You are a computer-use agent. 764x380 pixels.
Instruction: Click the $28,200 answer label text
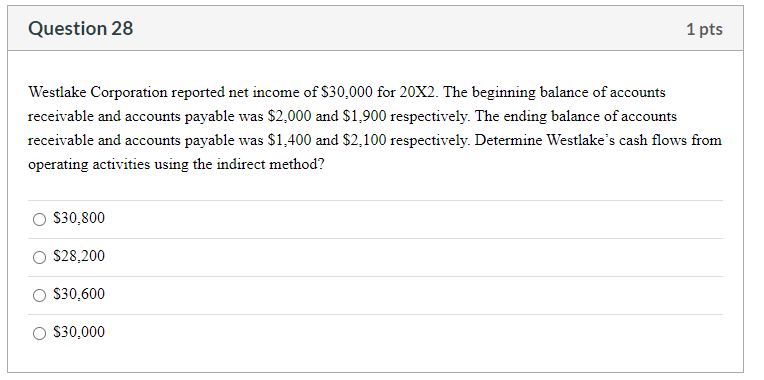(79, 256)
